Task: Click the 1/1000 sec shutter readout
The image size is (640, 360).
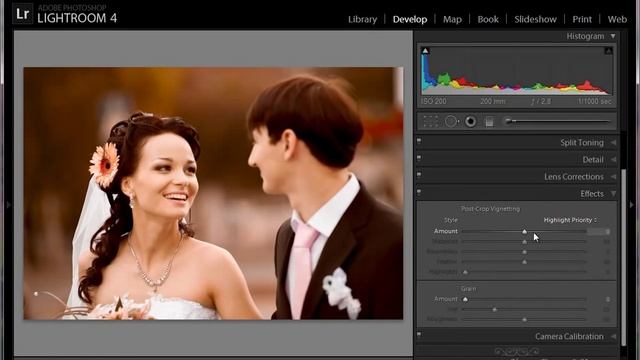Action: (x=594, y=101)
